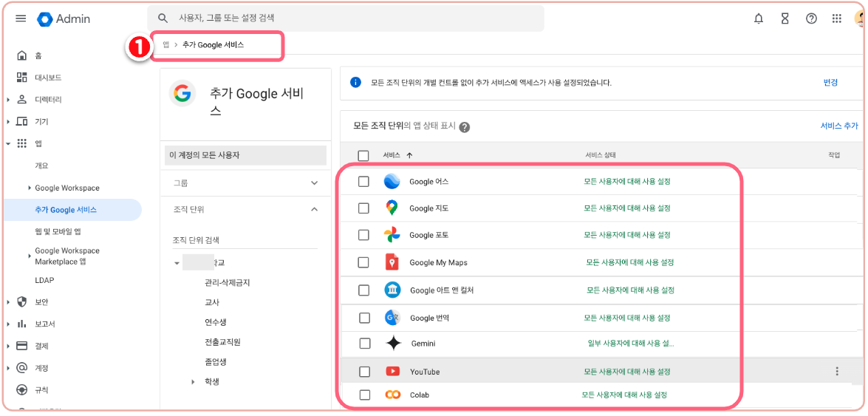The image size is (868, 416).
Task: Check the Google 포토 checkbox
Action: click(x=363, y=235)
